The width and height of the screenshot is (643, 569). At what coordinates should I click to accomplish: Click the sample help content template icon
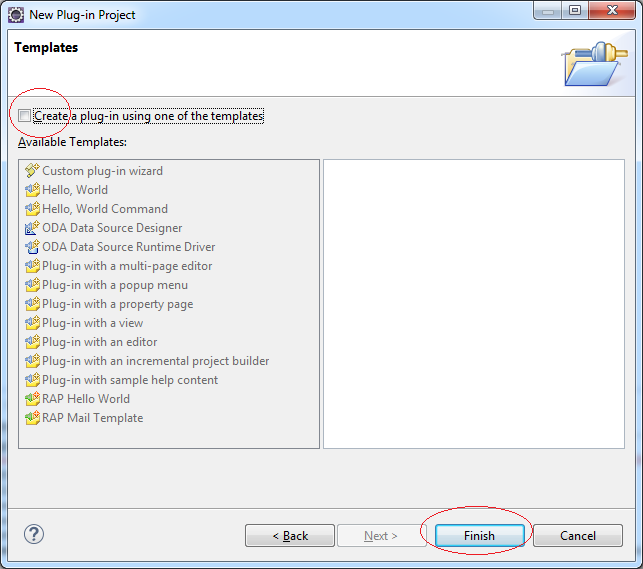[x=32, y=380]
